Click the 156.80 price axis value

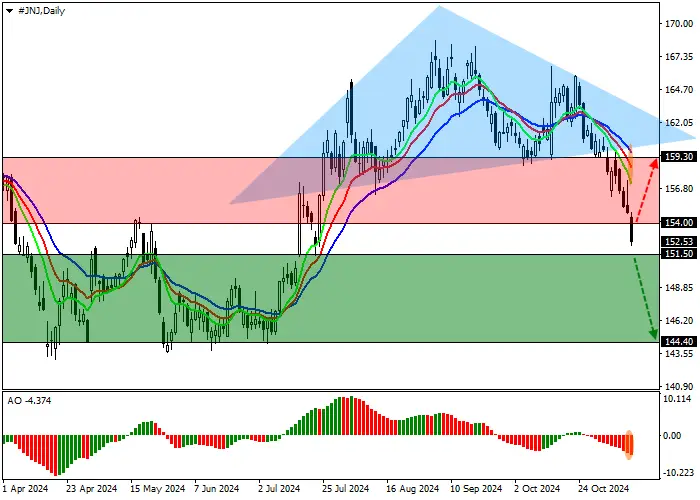(x=679, y=188)
